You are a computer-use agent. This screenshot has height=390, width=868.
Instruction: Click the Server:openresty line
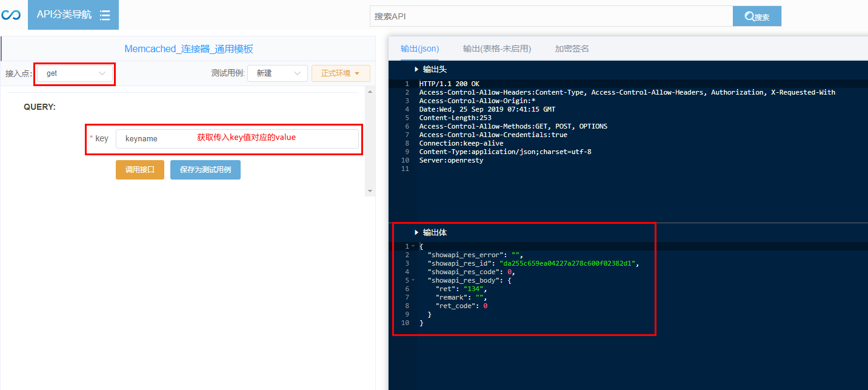click(451, 160)
